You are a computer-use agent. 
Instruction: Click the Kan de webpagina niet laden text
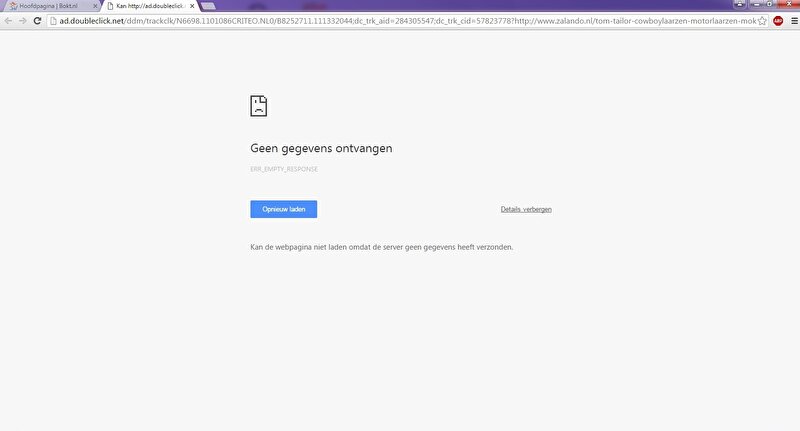tap(382, 247)
